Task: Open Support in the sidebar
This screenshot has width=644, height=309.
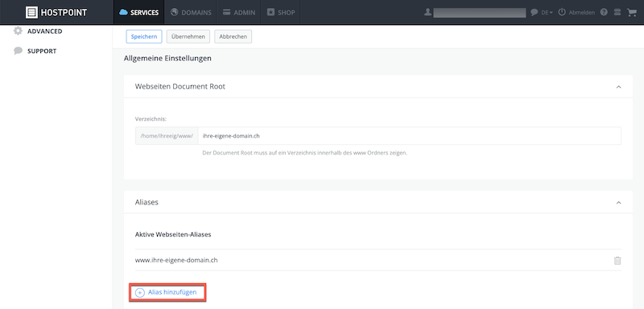Action: (x=35, y=51)
